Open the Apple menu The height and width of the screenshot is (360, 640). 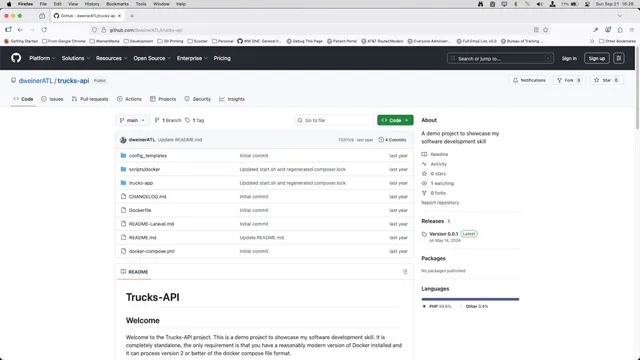point(9,4)
